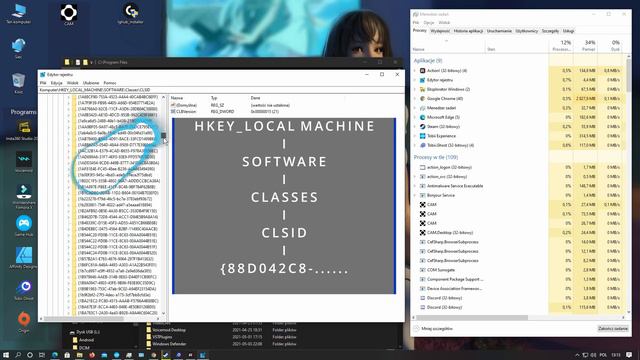Select the Eksplorator Windows process icon
The width and height of the screenshot is (640, 360).
coord(422,89)
